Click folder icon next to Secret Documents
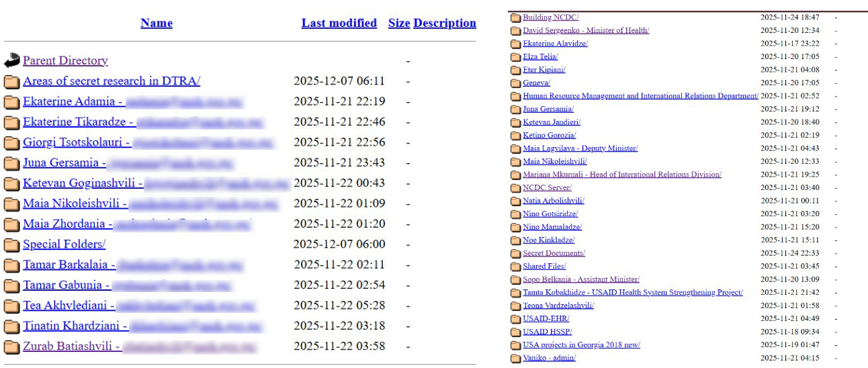The image size is (868, 368). tap(515, 254)
